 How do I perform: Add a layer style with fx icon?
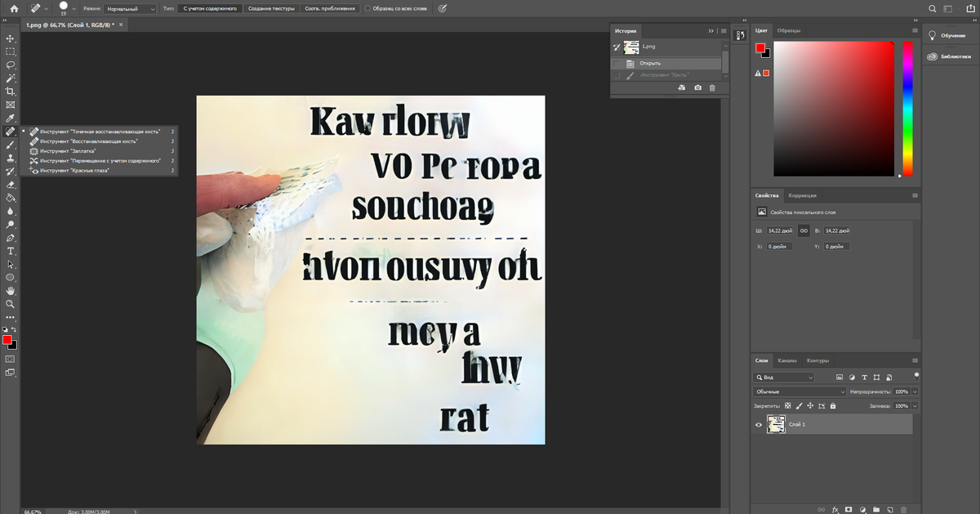click(x=835, y=509)
